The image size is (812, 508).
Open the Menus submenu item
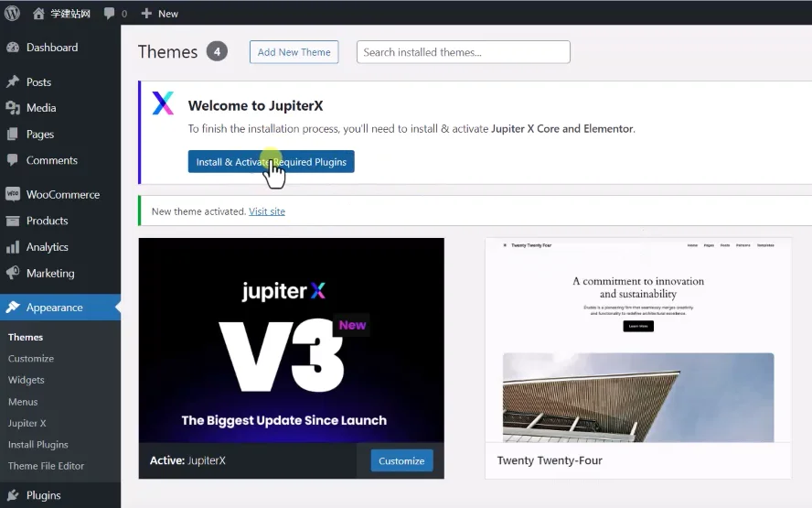click(x=23, y=402)
